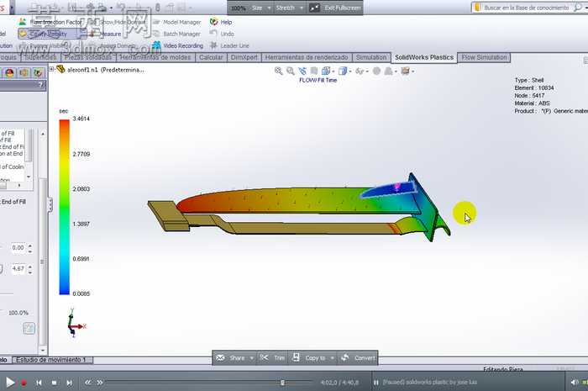Click the Edit Appearance sphere icon

(376, 71)
